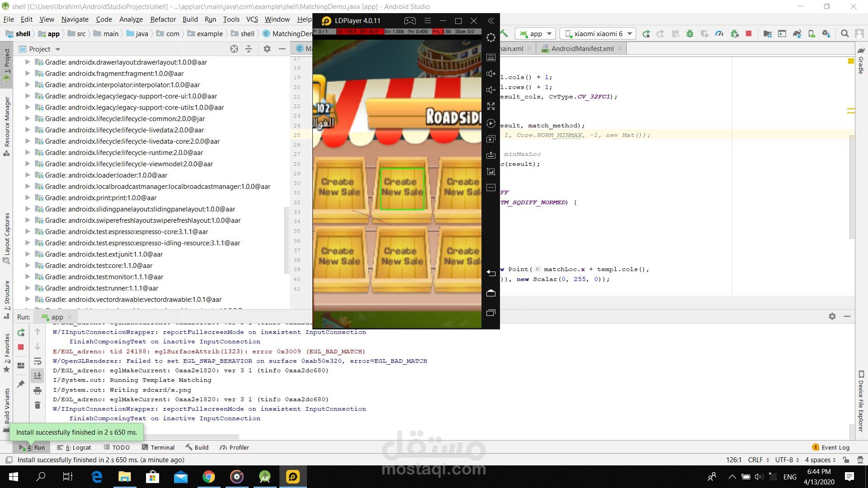The image size is (868, 488).
Task: Open the Event Log button
Action: click(831, 447)
